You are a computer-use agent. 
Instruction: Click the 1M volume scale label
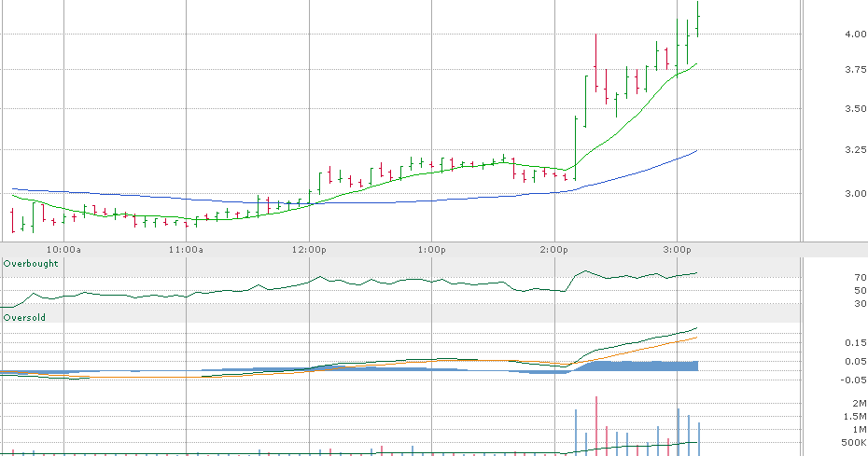tap(860, 430)
